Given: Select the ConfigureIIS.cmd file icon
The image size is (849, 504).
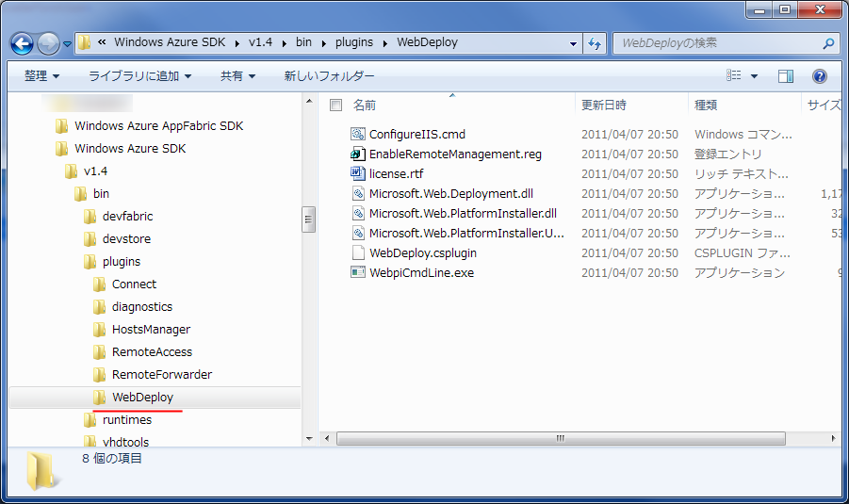Looking at the screenshot, I should click(358, 134).
